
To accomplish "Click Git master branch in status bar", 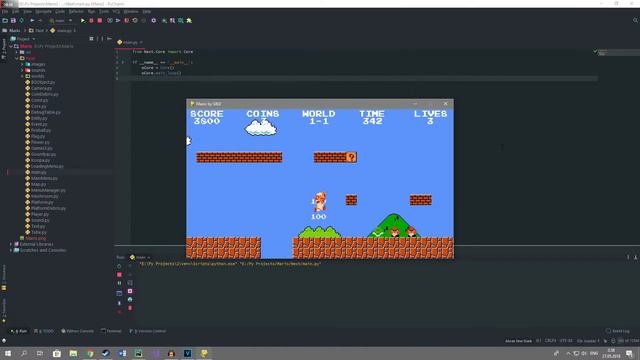I will (589, 341).
